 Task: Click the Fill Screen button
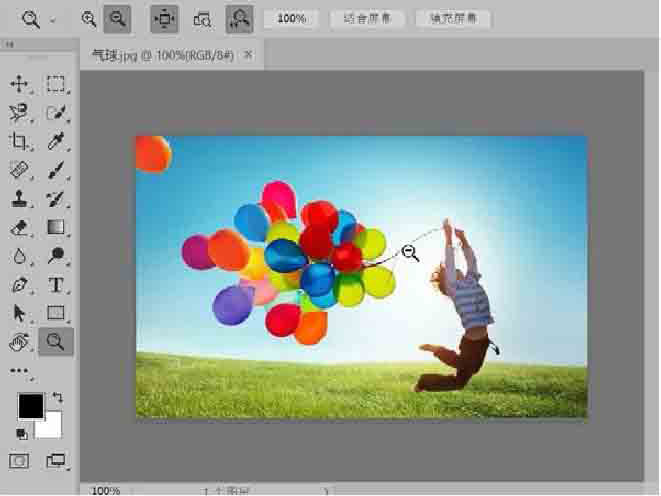point(453,19)
